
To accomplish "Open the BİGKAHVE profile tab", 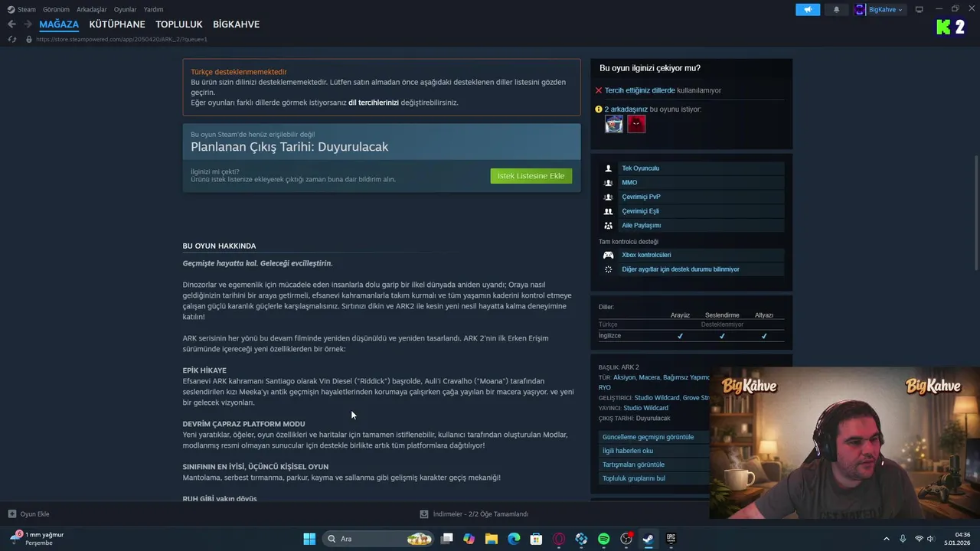I will pos(236,24).
